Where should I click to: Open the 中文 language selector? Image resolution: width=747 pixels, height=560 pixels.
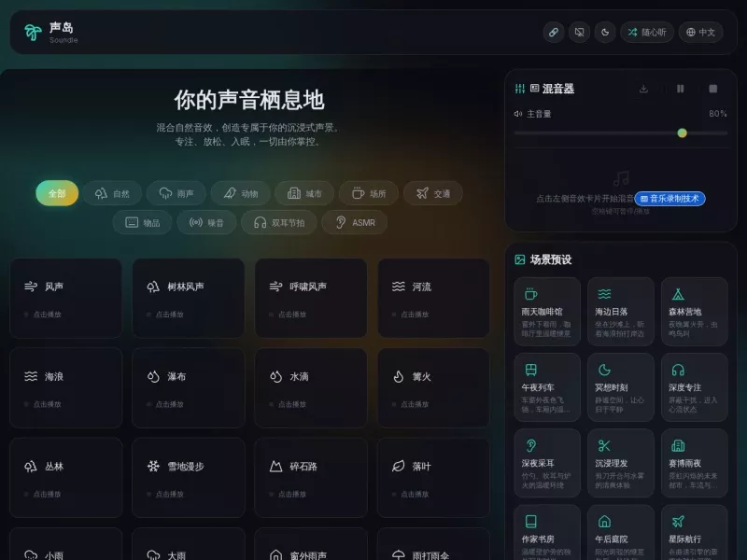point(701,33)
